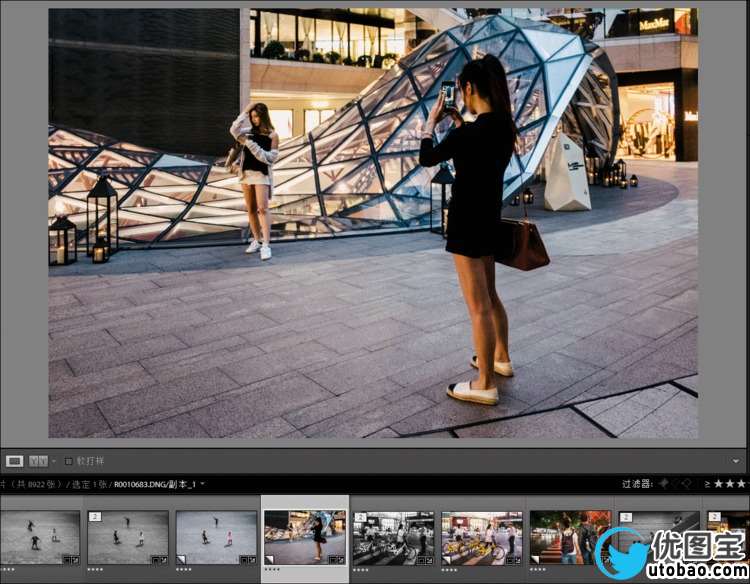This screenshot has height=584, width=750.
Task: Click virtual copy corner on pink-child plaza thumbnail
Action: click(181, 560)
